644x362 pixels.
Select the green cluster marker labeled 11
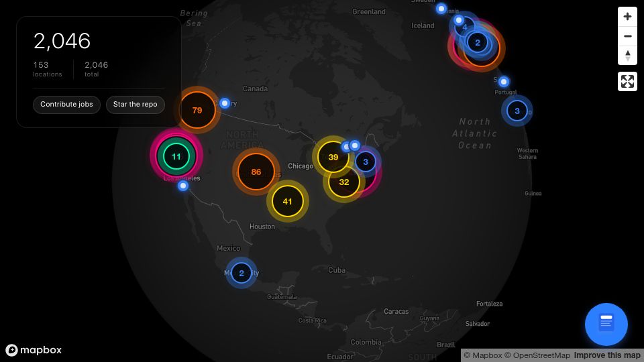point(176,156)
